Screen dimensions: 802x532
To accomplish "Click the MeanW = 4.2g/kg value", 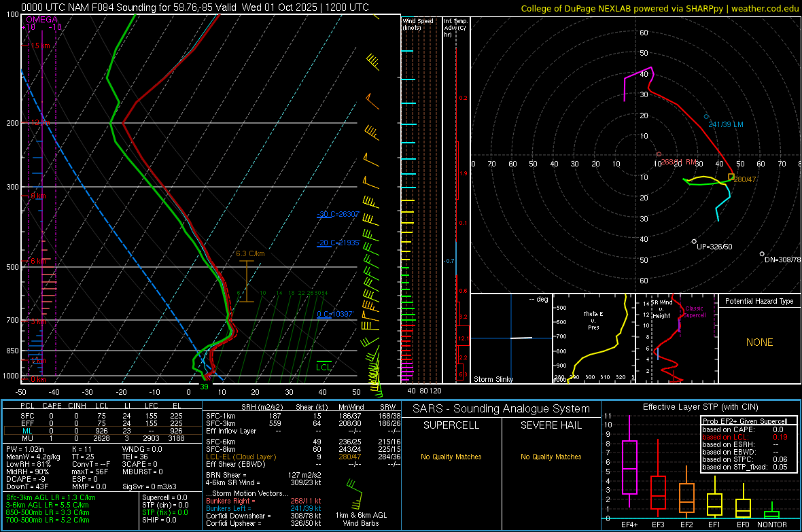I will 33,457.
